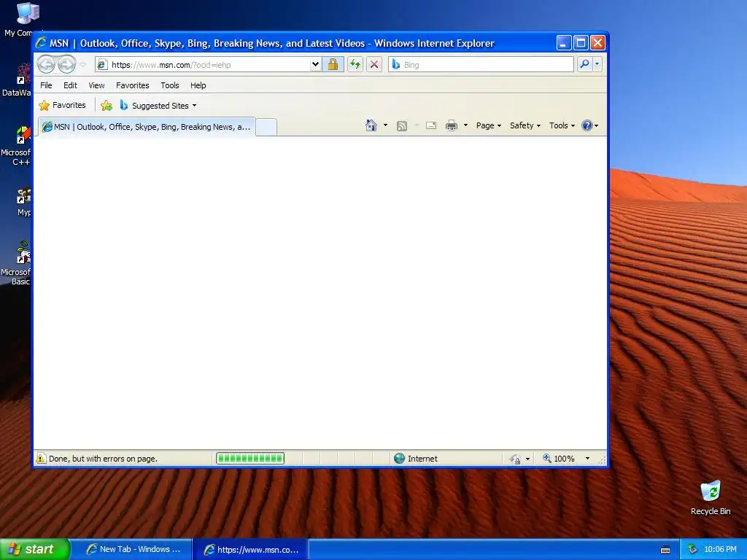
Task: Click the green Refresh arrows button
Action: coord(355,64)
